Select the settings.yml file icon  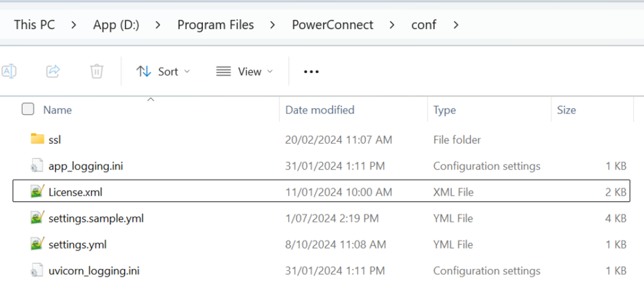tap(37, 244)
